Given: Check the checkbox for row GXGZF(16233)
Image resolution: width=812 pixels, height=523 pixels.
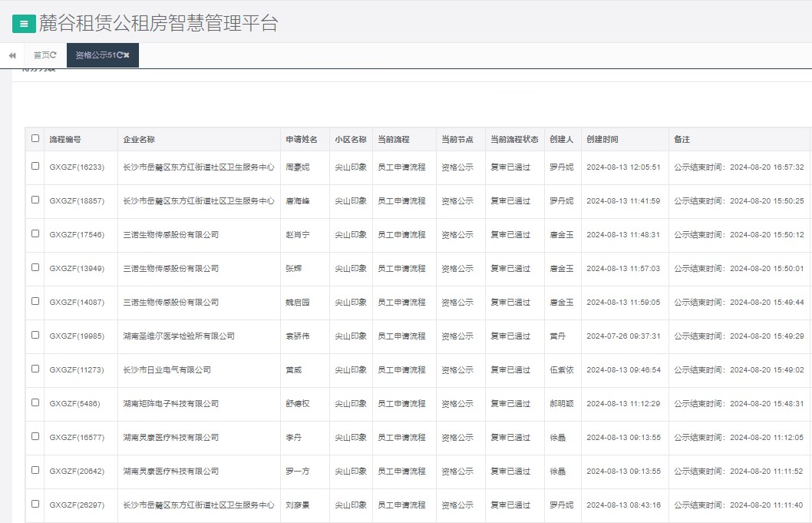Looking at the screenshot, I should click(34, 167).
